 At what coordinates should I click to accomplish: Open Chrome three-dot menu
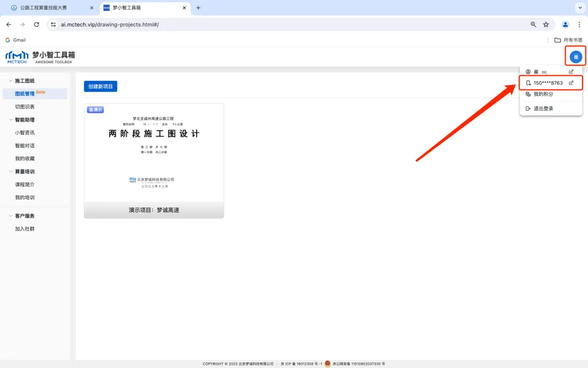[x=579, y=25]
